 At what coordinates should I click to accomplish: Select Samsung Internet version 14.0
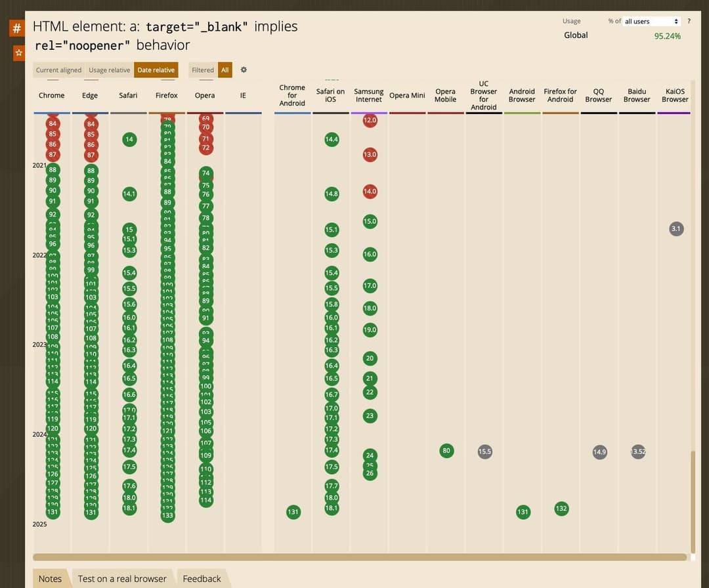pyautogui.click(x=370, y=191)
